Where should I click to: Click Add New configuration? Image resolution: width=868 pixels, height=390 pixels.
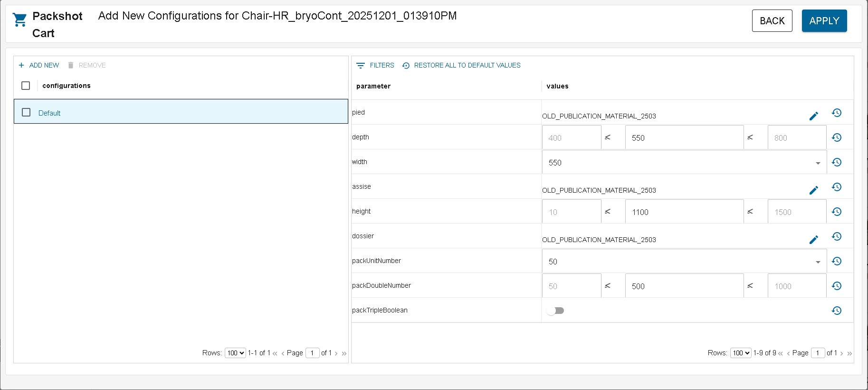(39, 65)
